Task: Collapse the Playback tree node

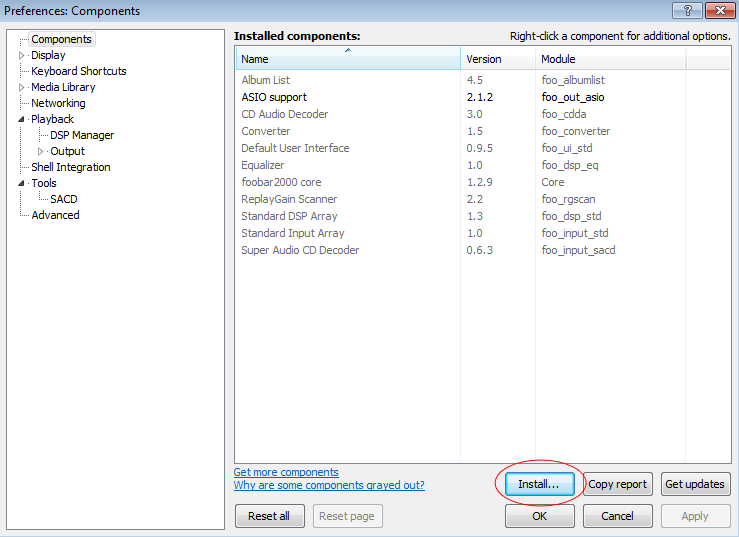Action: [22, 120]
